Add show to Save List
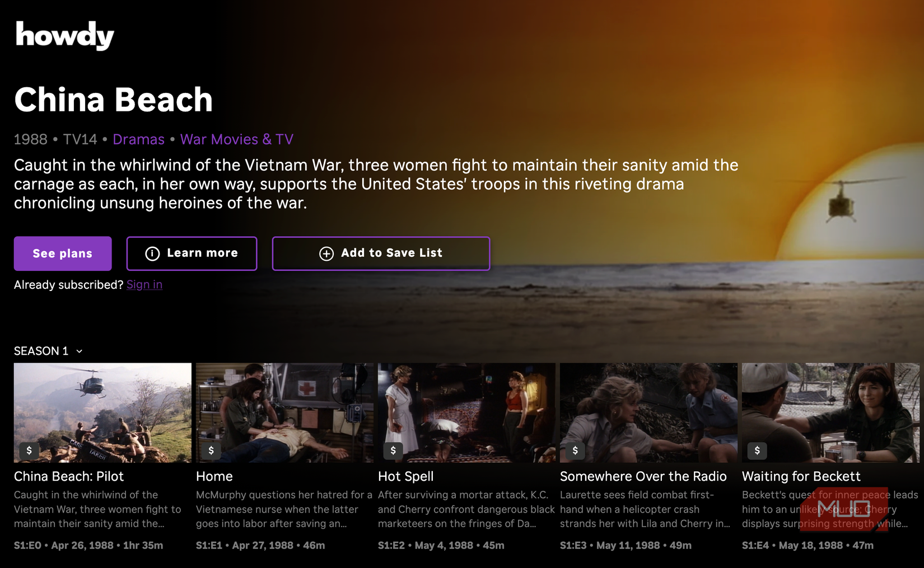Screen dimensions: 924x568 [x=381, y=254]
